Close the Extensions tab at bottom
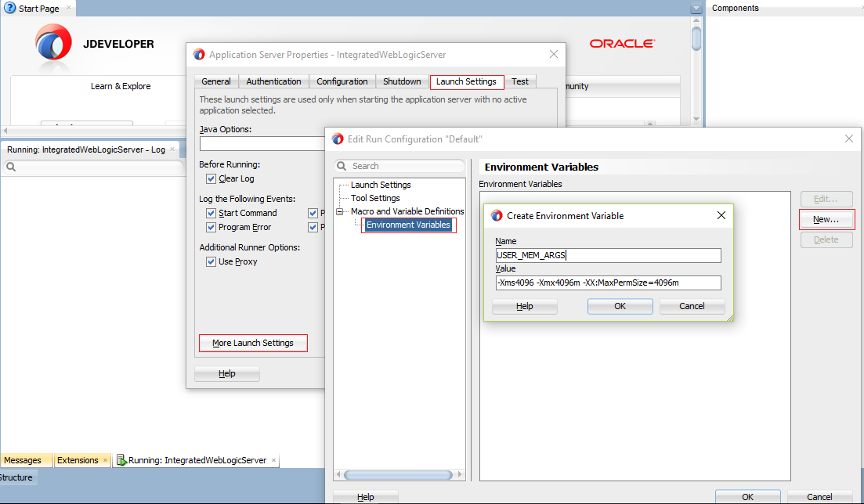The image size is (864, 504). [x=105, y=460]
